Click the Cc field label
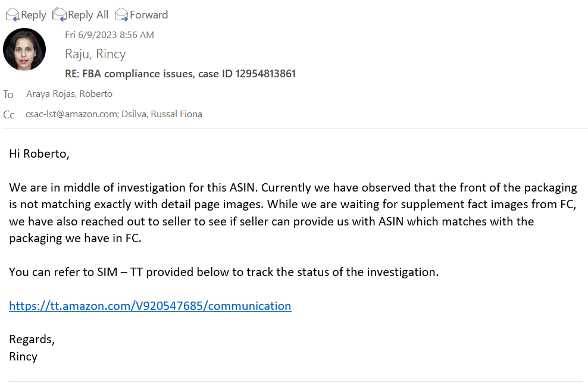588x389 pixels. (9, 115)
